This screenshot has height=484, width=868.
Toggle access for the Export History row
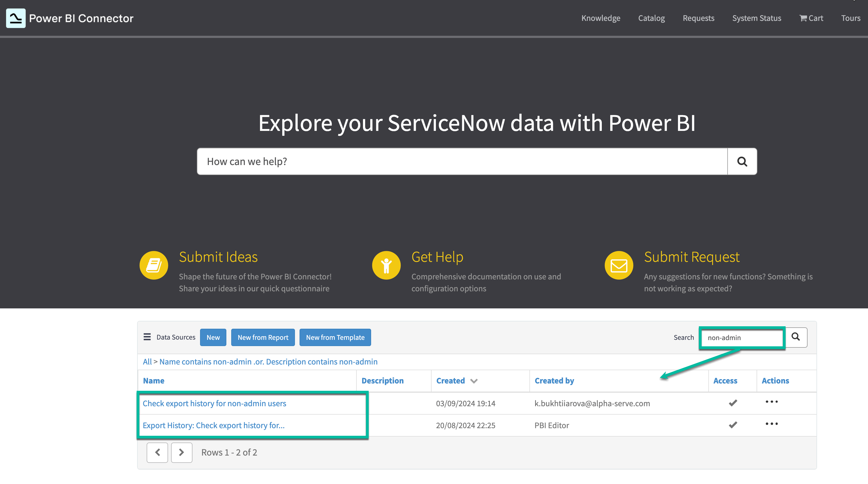click(x=732, y=425)
